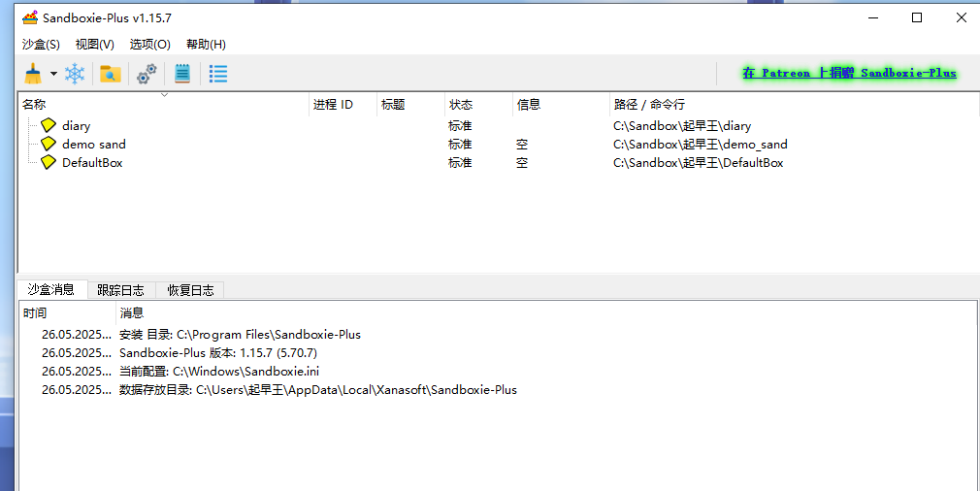
Task: Select the diary sandbox row
Action: [x=498, y=125]
